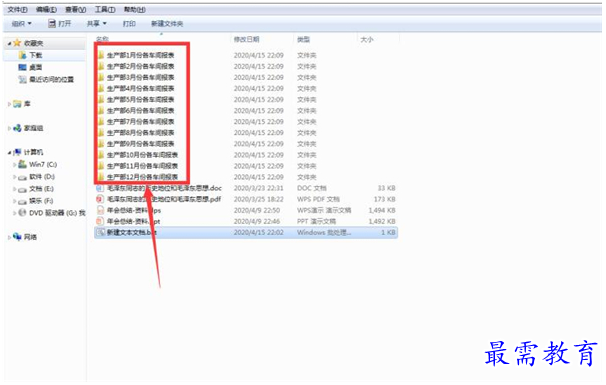Click the PPT 演示文稿 type cell

point(316,221)
